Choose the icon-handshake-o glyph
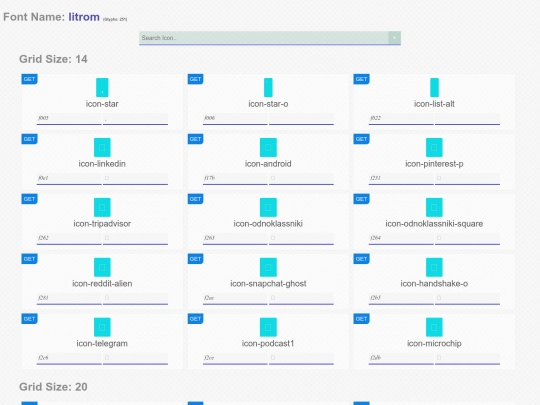 (434, 267)
